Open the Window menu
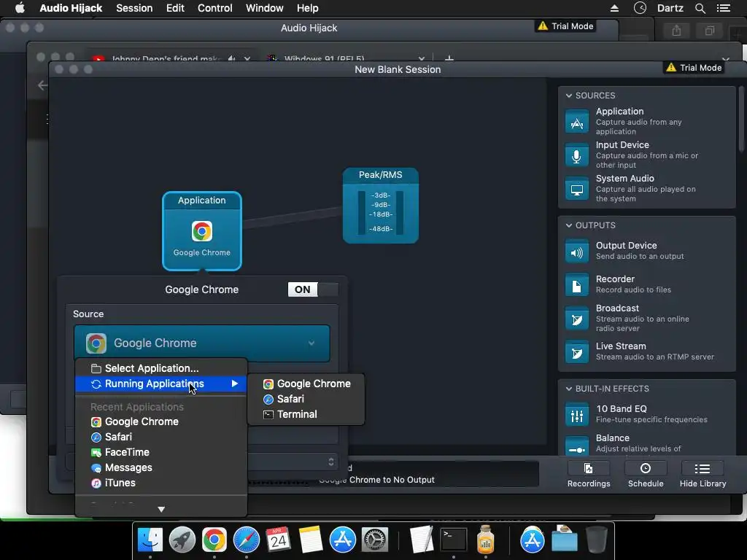 point(264,8)
